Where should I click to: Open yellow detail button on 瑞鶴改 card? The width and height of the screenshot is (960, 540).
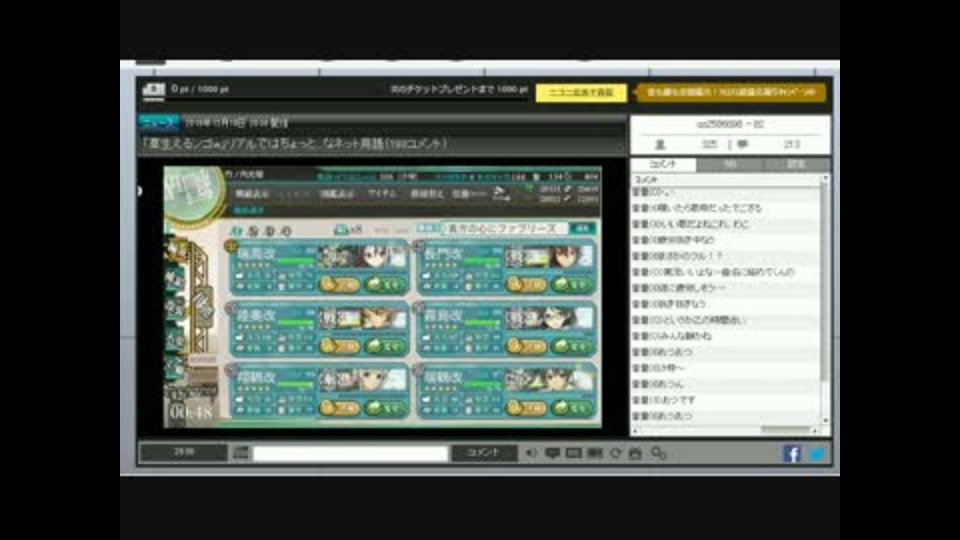(526, 407)
